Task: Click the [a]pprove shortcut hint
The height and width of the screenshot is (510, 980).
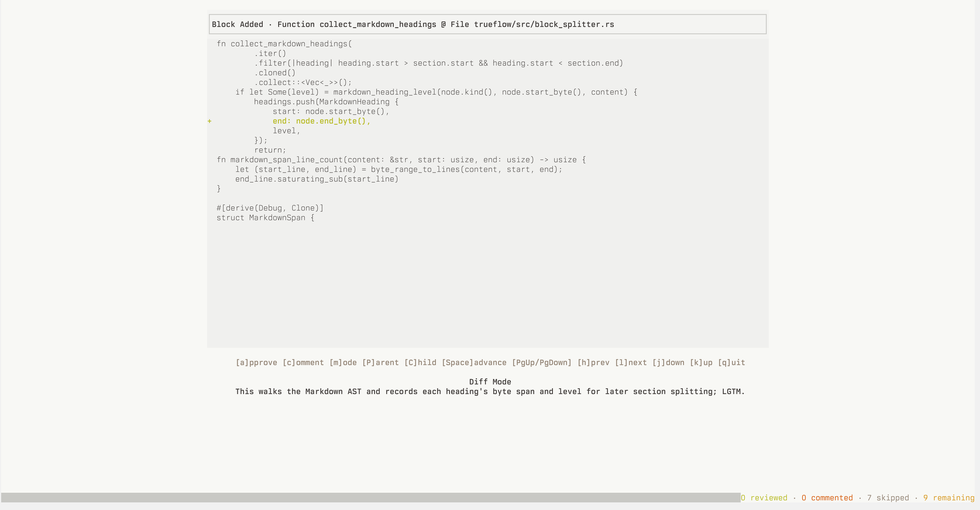Action: click(257, 362)
